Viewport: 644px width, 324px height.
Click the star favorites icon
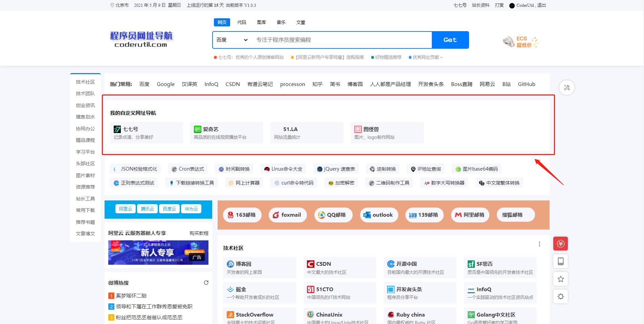point(561,279)
